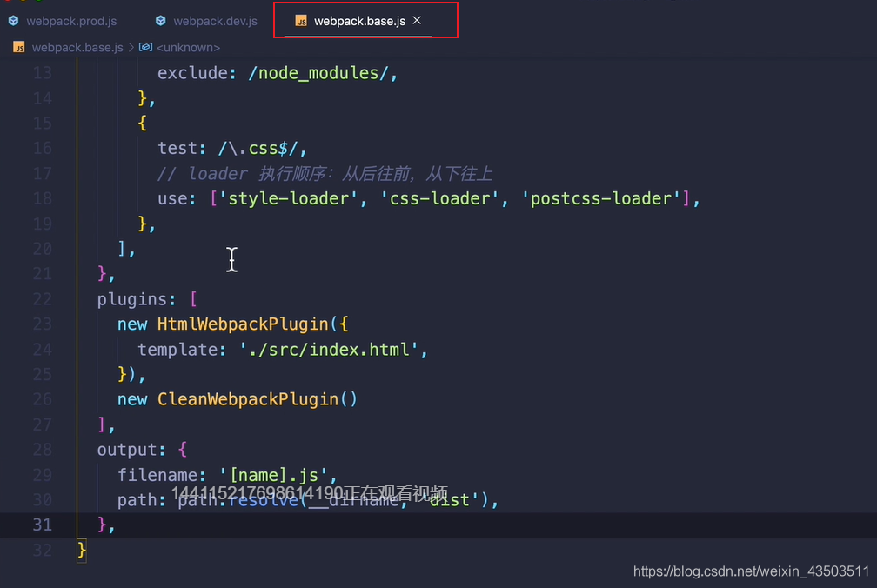Screen dimensions: 877x588
Task: Click the 'use' property key
Action: click(x=171, y=199)
